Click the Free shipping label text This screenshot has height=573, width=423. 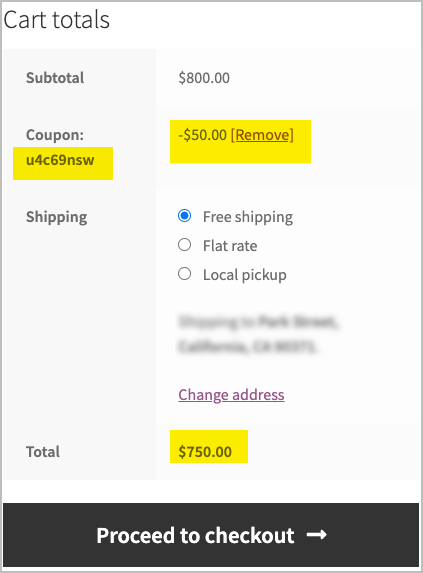pos(248,217)
